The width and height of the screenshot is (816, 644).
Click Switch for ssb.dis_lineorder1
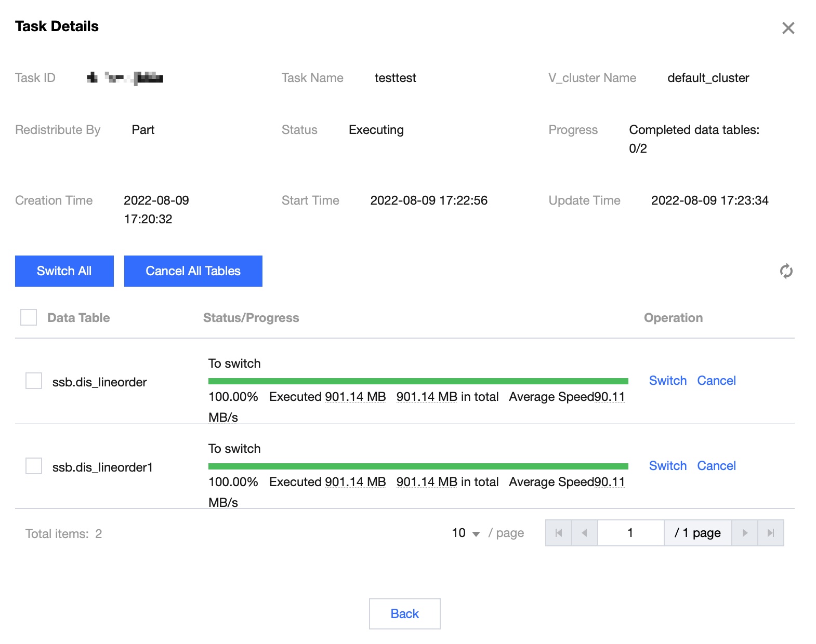pos(668,466)
